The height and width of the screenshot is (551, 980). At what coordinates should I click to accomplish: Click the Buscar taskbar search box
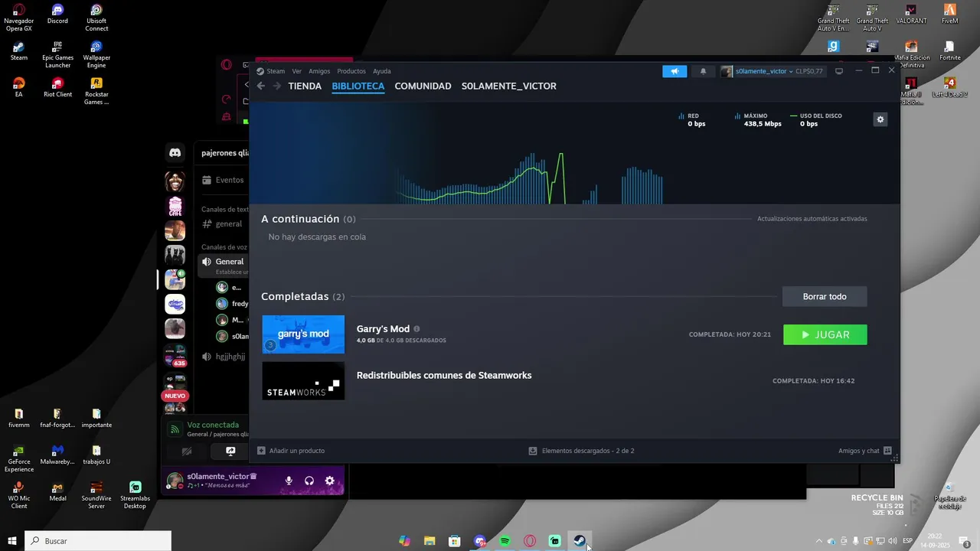98,541
